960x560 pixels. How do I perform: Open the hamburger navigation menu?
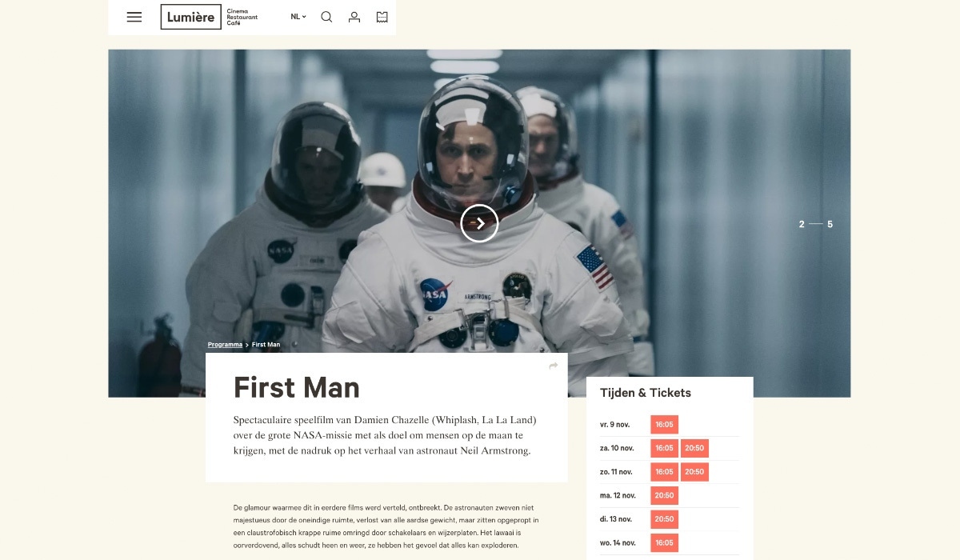click(134, 17)
